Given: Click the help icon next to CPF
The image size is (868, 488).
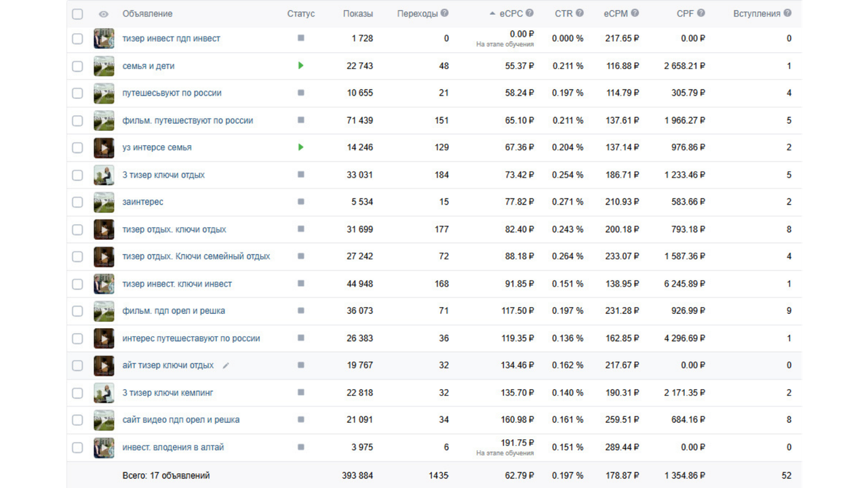Looking at the screenshot, I should coord(701,13).
